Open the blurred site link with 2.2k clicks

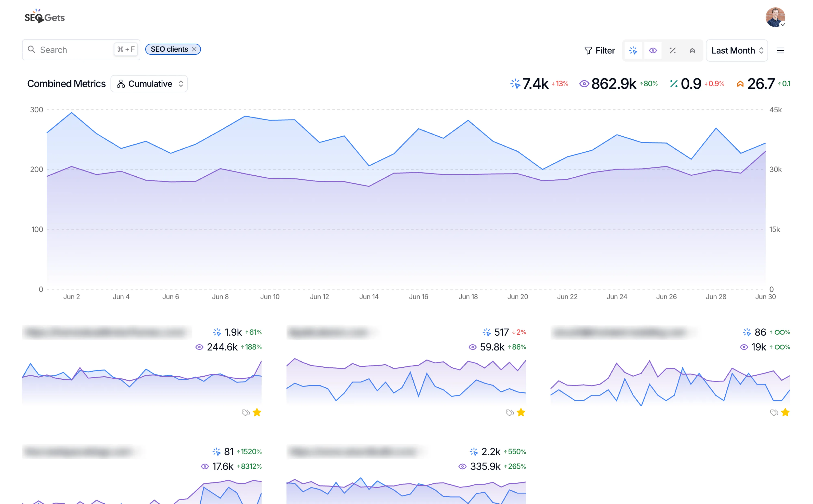(353, 452)
